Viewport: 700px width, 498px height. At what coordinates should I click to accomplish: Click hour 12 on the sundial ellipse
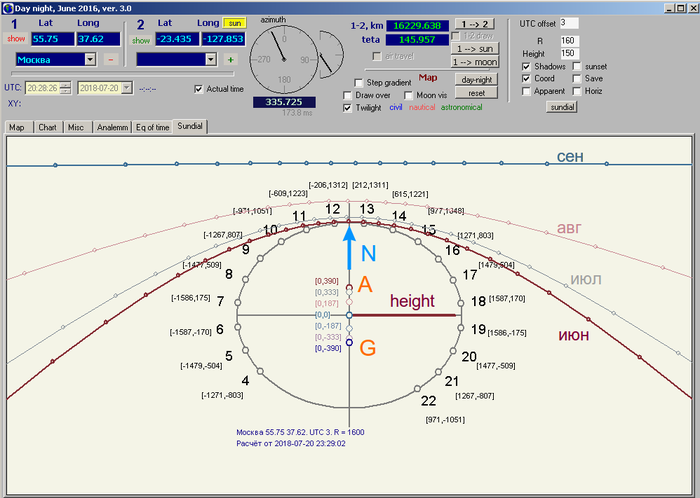(333, 209)
